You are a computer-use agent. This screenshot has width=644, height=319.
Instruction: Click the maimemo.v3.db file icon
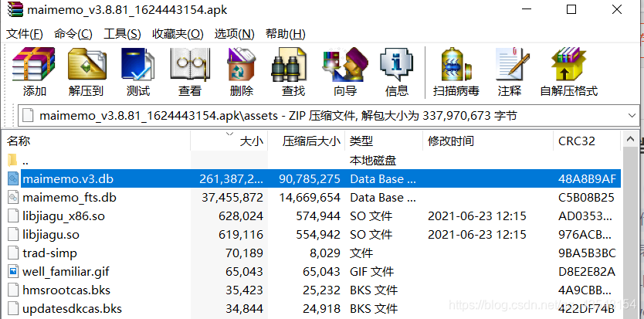[14, 179]
